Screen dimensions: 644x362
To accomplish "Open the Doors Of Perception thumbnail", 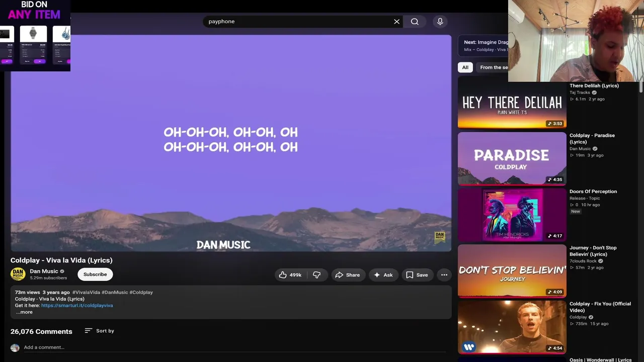I will pyautogui.click(x=512, y=215).
